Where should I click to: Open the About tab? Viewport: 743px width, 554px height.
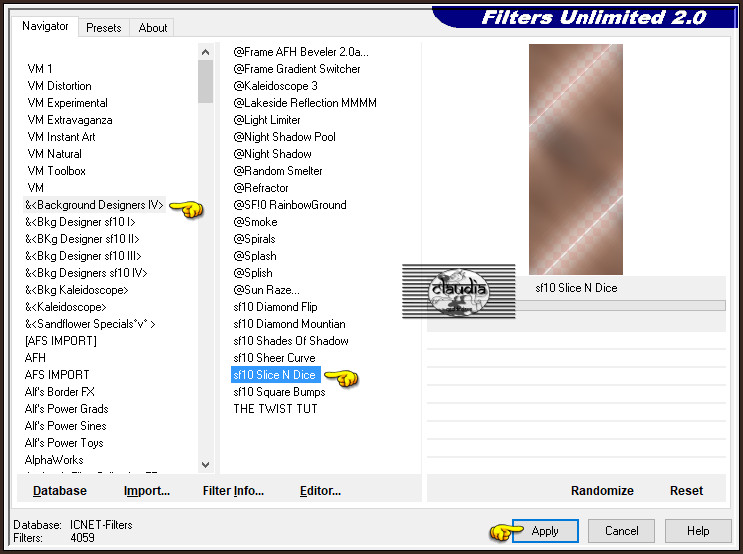pyautogui.click(x=153, y=27)
